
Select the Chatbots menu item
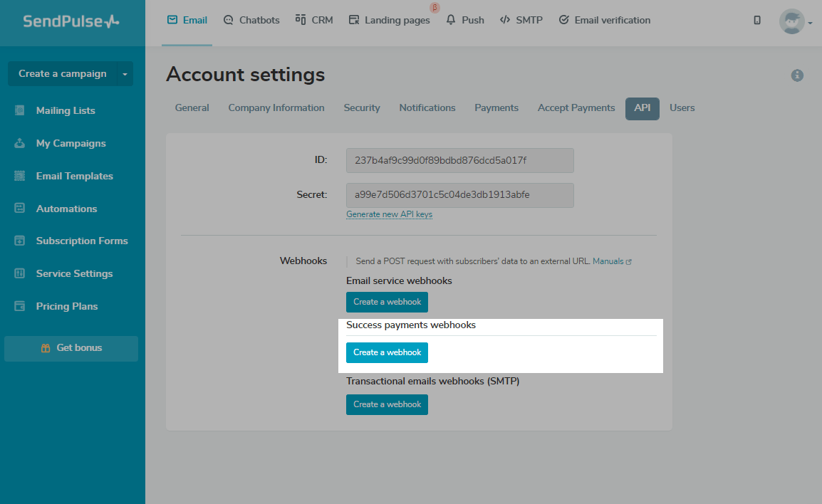coord(251,21)
